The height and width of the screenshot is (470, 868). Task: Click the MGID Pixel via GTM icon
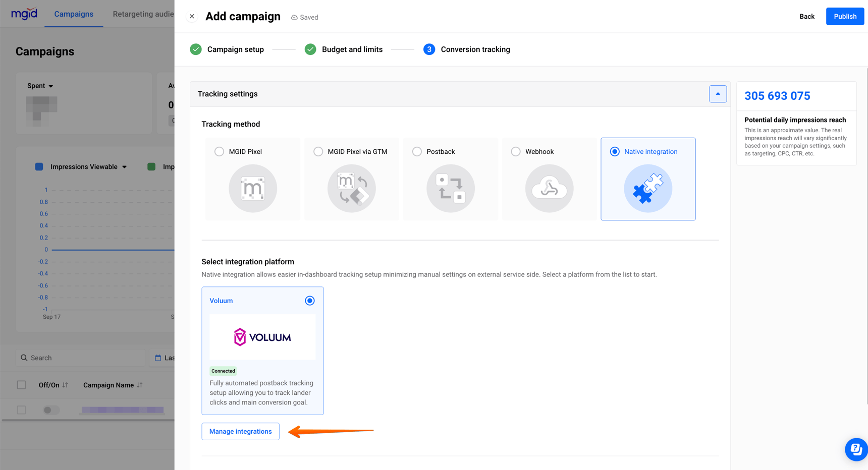click(351, 188)
